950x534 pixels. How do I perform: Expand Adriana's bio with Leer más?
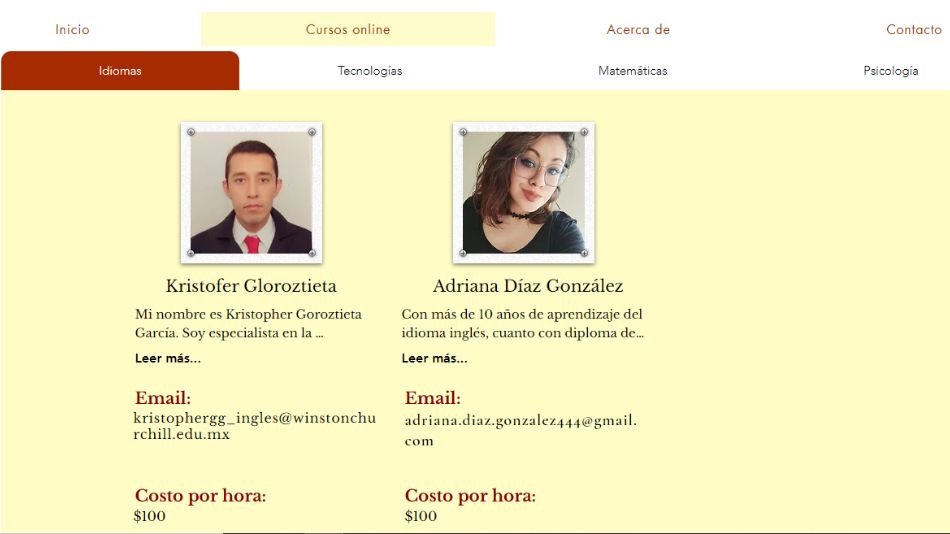click(434, 358)
